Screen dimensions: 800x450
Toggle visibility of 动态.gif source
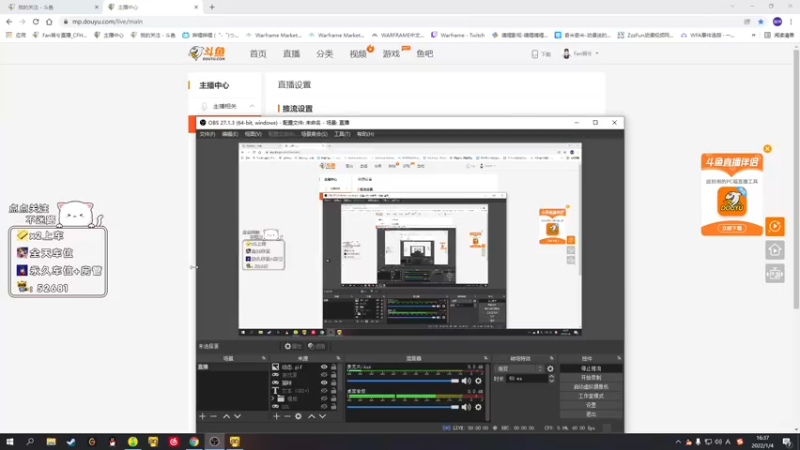324,367
